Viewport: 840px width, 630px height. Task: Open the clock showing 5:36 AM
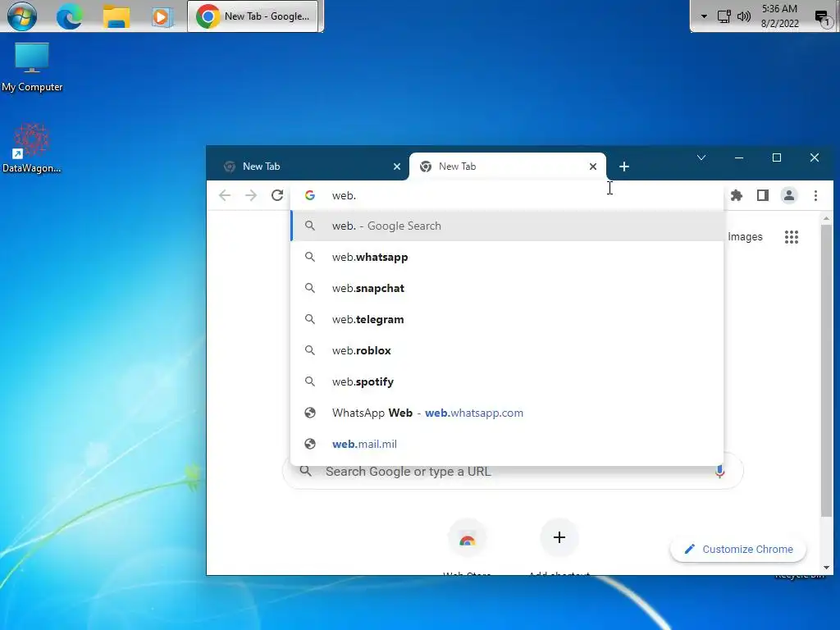click(x=779, y=16)
